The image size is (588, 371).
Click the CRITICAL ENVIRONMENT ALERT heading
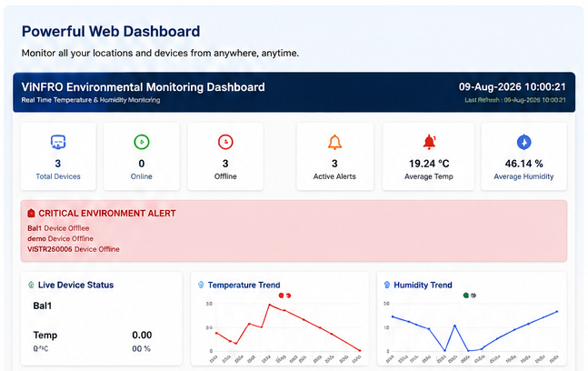click(107, 214)
